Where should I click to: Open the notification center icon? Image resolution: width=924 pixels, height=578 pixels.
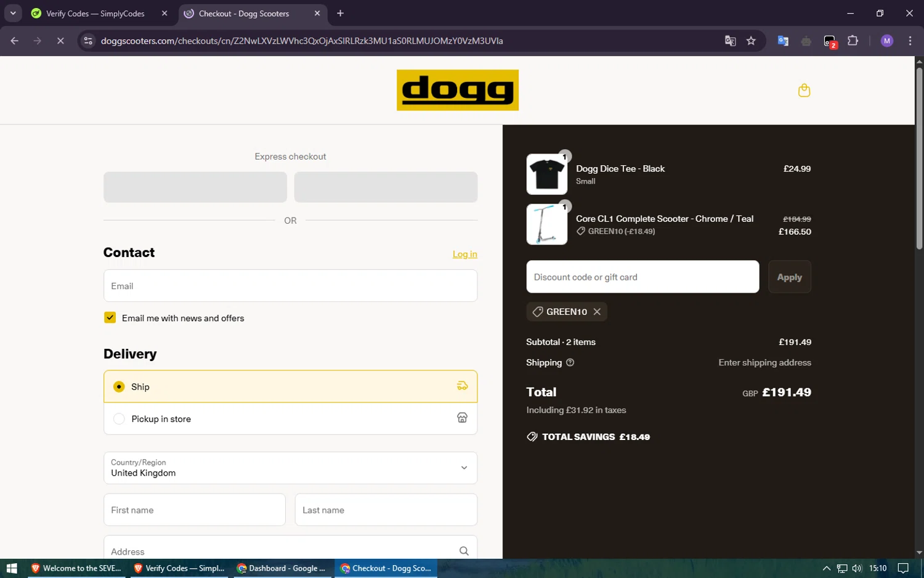pos(903,568)
